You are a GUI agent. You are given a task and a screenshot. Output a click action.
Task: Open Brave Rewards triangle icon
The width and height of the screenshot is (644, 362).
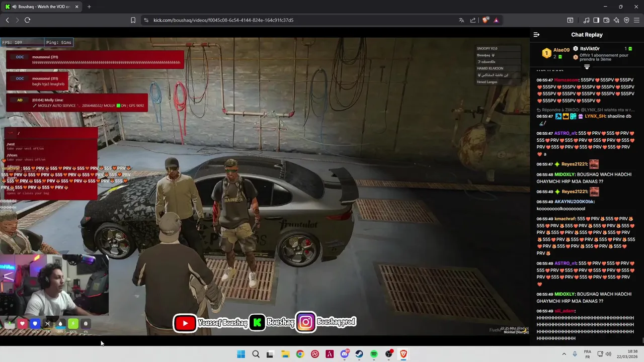pos(496,20)
